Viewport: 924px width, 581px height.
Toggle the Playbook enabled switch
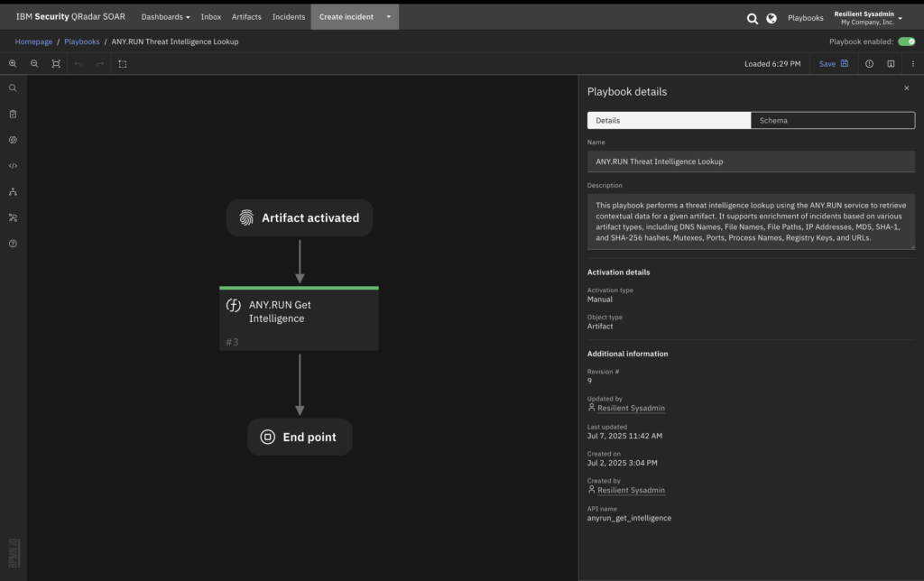(x=905, y=41)
